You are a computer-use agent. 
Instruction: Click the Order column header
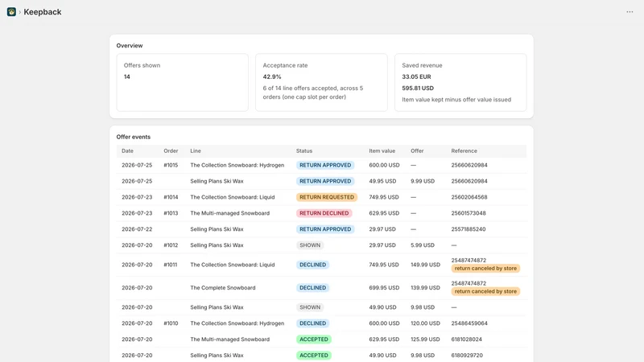(171, 151)
